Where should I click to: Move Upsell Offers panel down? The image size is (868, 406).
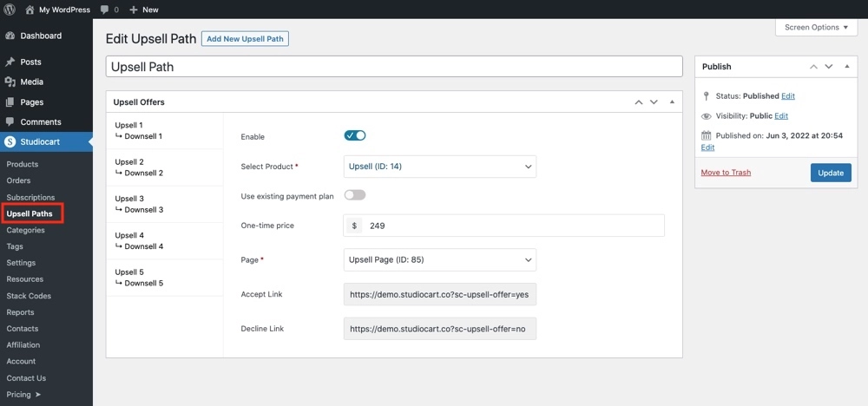coord(654,102)
